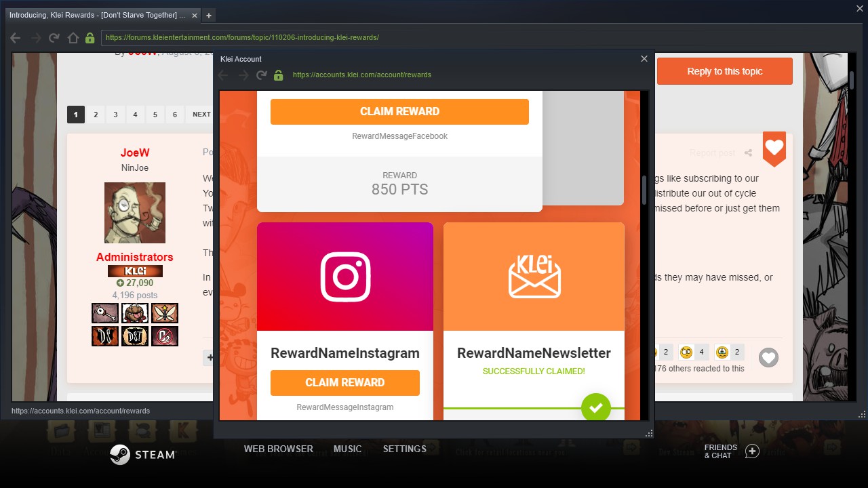Click the 'NinJoe' member title
The width and height of the screenshot is (868, 488).
135,168
